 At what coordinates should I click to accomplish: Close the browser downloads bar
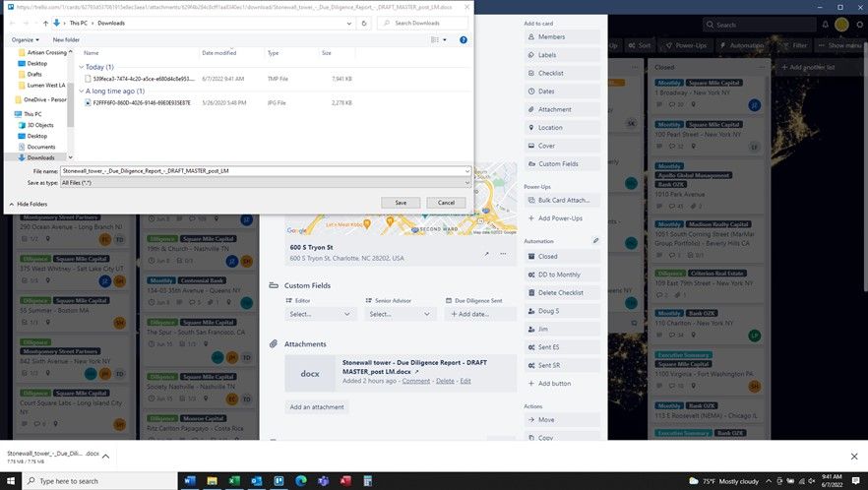(x=854, y=457)
